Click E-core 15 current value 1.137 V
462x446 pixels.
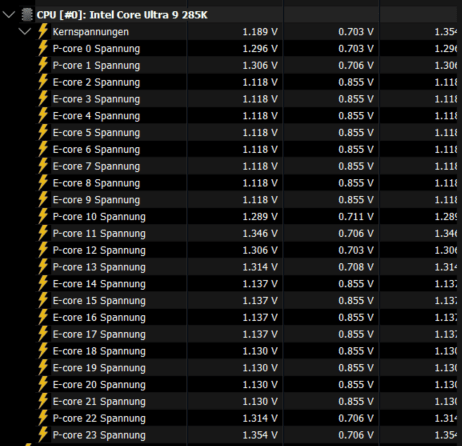point(260,301)
